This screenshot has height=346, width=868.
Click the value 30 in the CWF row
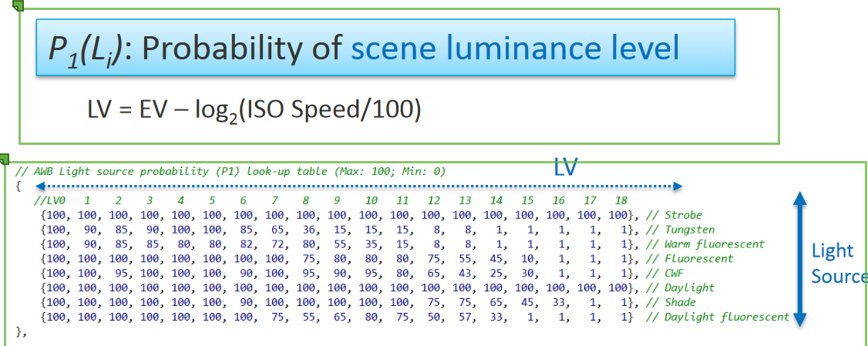tap(528, 274)
